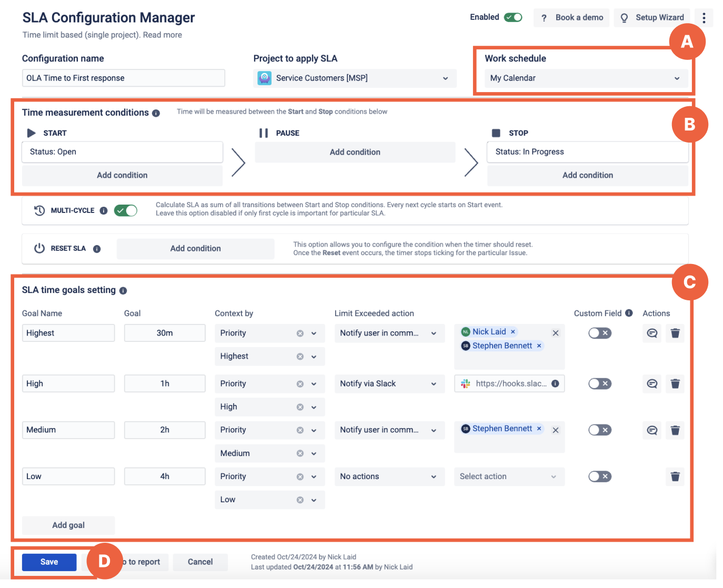Click info icon beside Time measurement conditions
723x588 pixels.
tap(156, 113)
